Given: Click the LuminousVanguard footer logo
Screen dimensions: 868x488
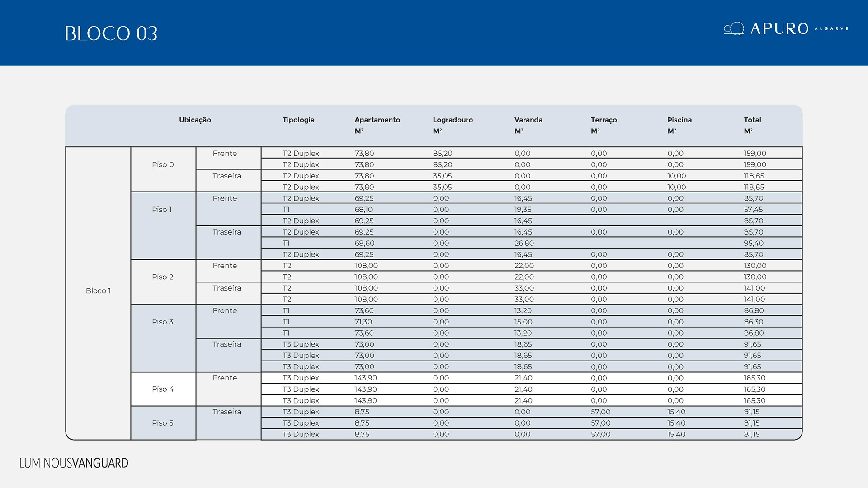Looking at the screenshot, I should (74, 463).
